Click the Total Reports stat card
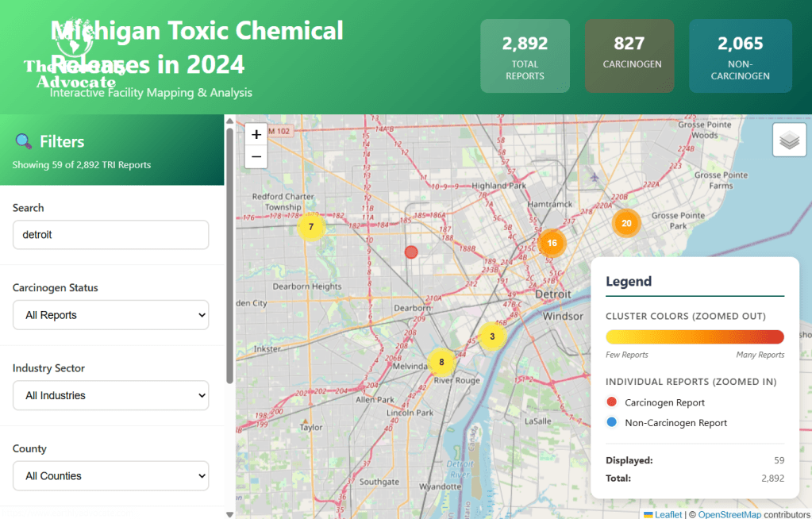Image resolution: width=812 pixels, height=519 pixels. [525, 56]
